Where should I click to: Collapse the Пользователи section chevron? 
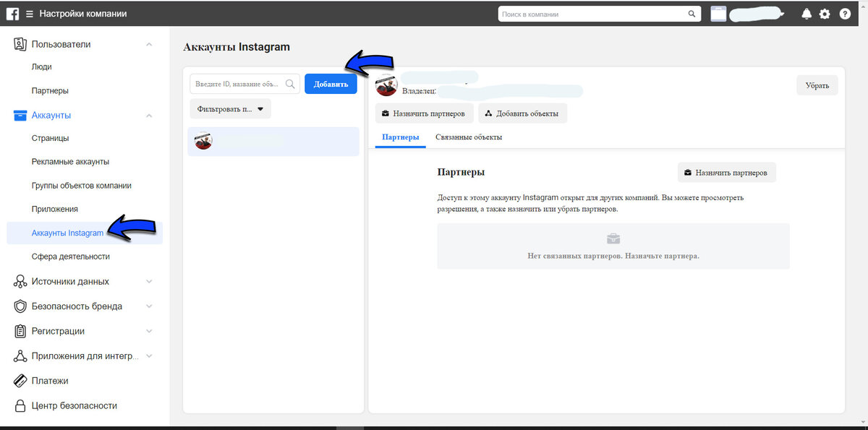coord(149,44)
